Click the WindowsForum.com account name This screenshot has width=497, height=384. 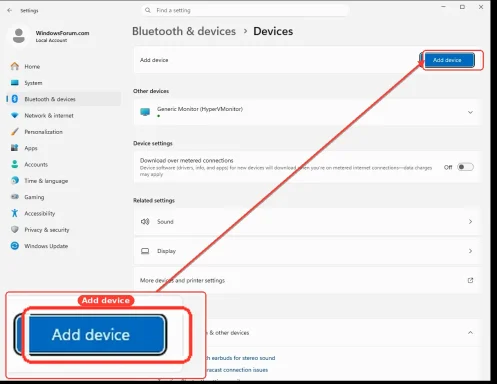click(62, 33)
